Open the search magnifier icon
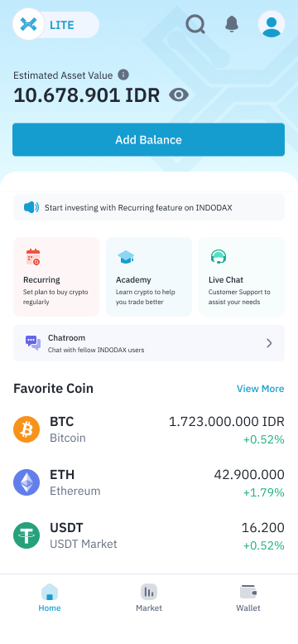This screenshot has height=644, width=298. point(195,25)
